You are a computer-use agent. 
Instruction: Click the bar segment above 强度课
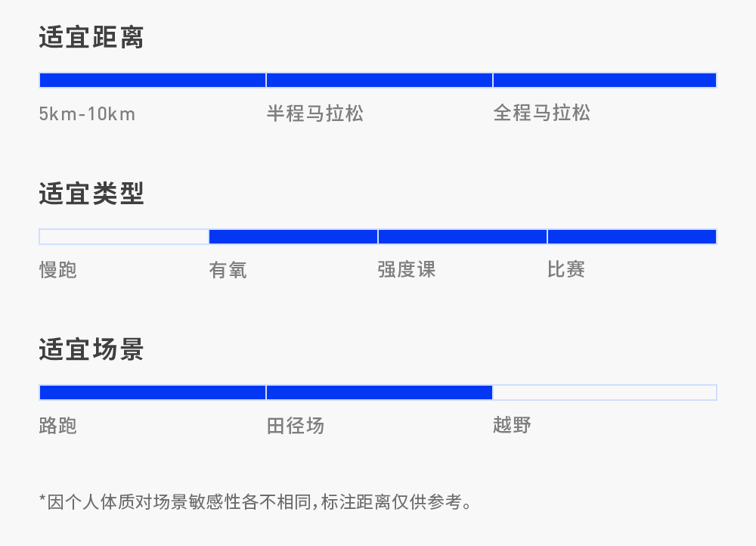point(463,237)
